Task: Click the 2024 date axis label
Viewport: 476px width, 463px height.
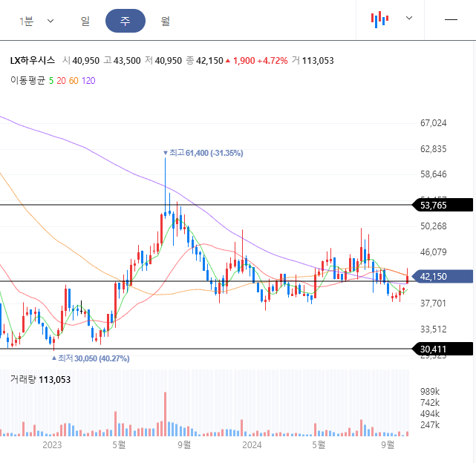Action: point(252,445)
